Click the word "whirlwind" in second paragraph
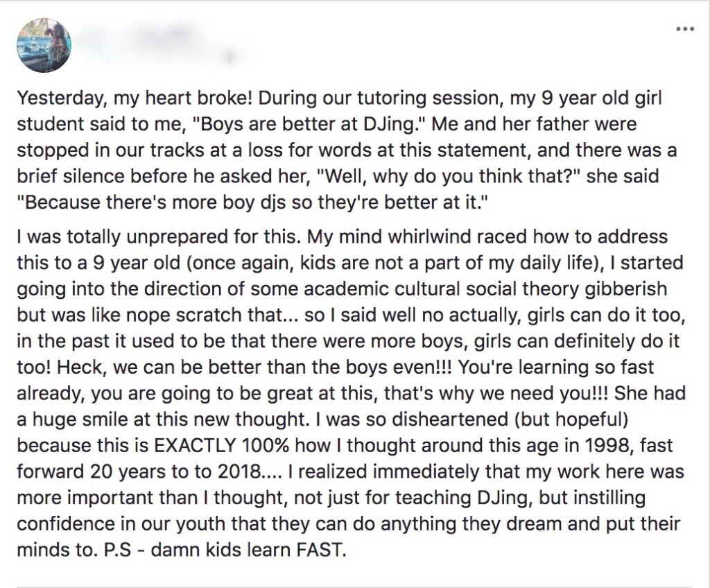The image size is (710, 588). click(367, 237)
